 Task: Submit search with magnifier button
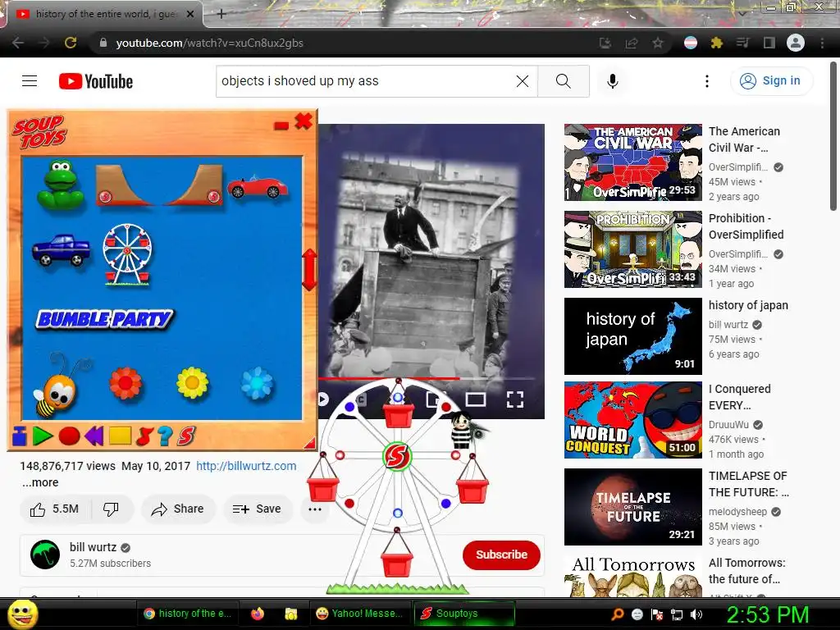(x=564, y=81)
